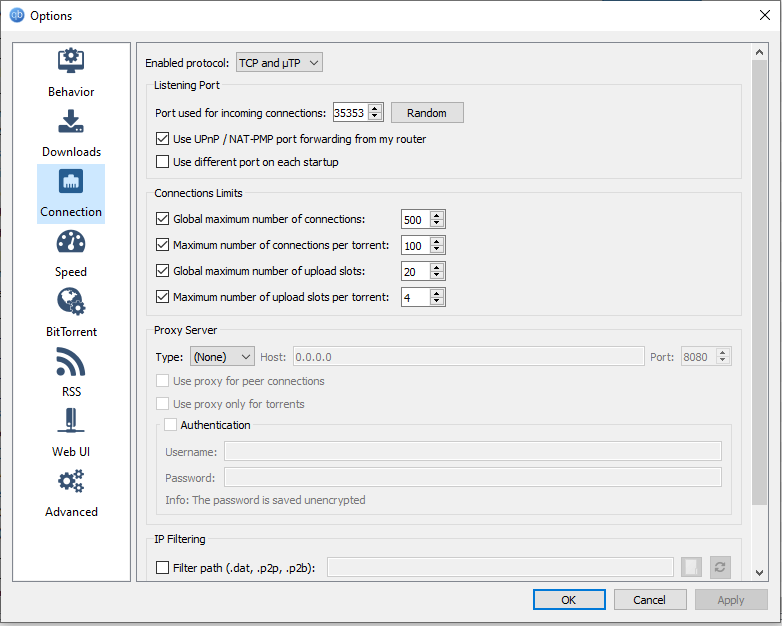Open the Speed gauge icon
782x626 pixels.
71,241
